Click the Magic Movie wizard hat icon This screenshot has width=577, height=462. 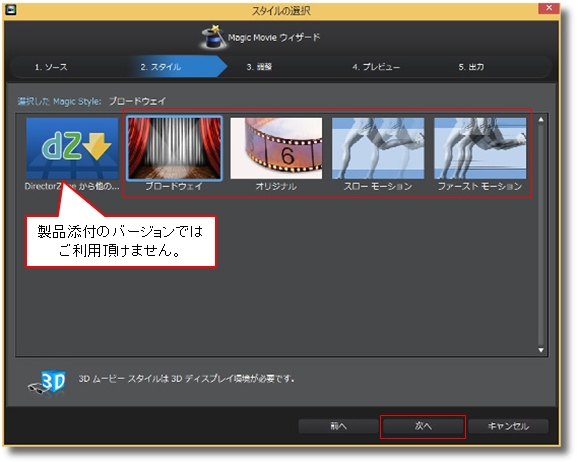(213, 37)
